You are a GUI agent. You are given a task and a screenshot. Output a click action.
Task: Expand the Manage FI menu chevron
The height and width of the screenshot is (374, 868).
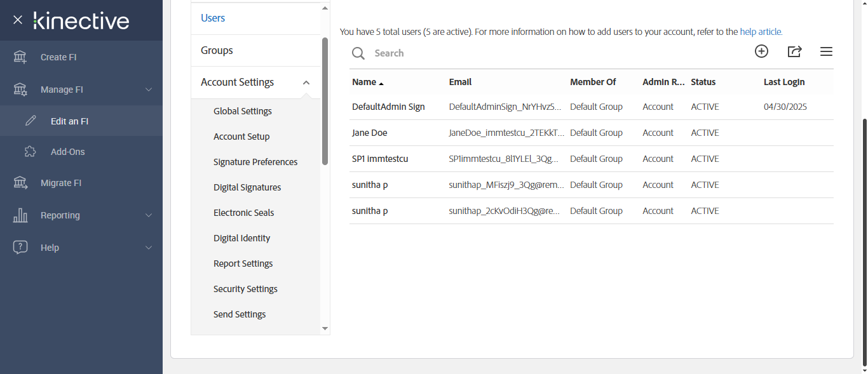(149, 90)
